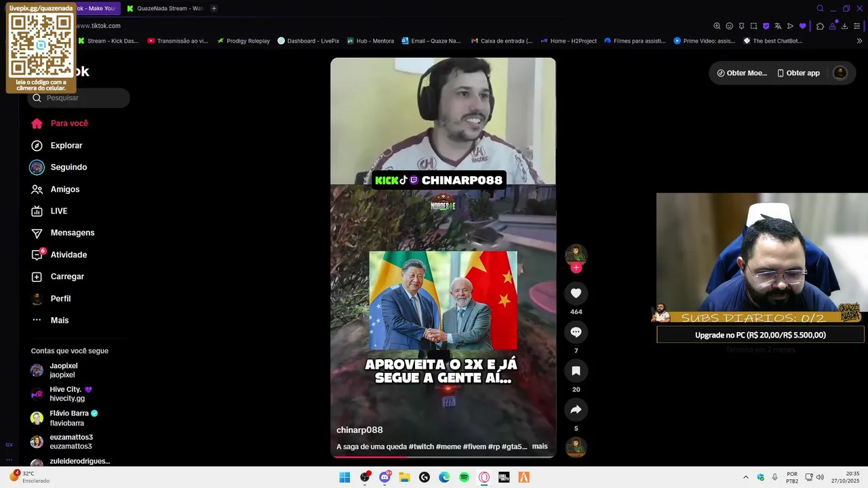Open the sound disc below share
The height and width of the screenshot is (488, 868).
(576, 447)
